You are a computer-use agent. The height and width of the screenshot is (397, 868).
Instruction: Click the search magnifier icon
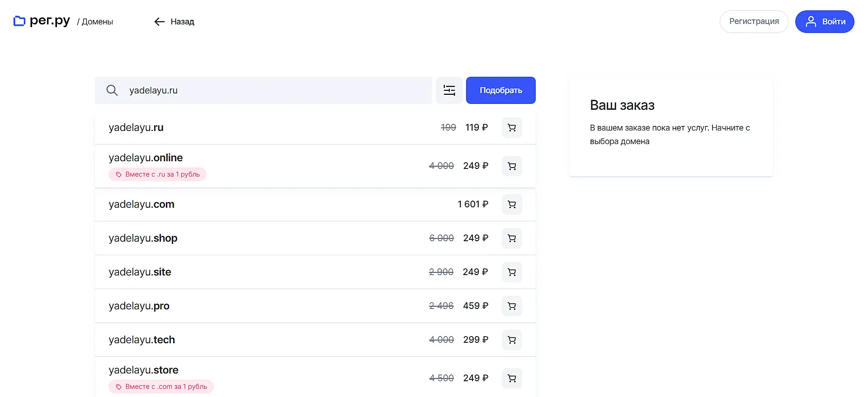coord(112,90)
